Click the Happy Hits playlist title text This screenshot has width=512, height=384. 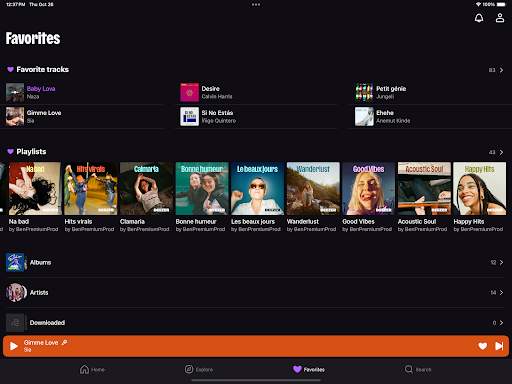[469, 221]
